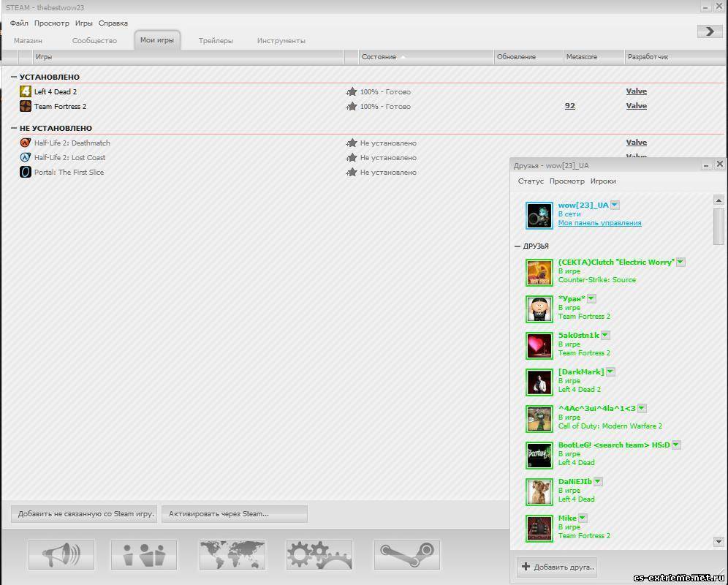Click the arrow button at top right
This screenshot has height=585, width=728.
click(710, 31)
